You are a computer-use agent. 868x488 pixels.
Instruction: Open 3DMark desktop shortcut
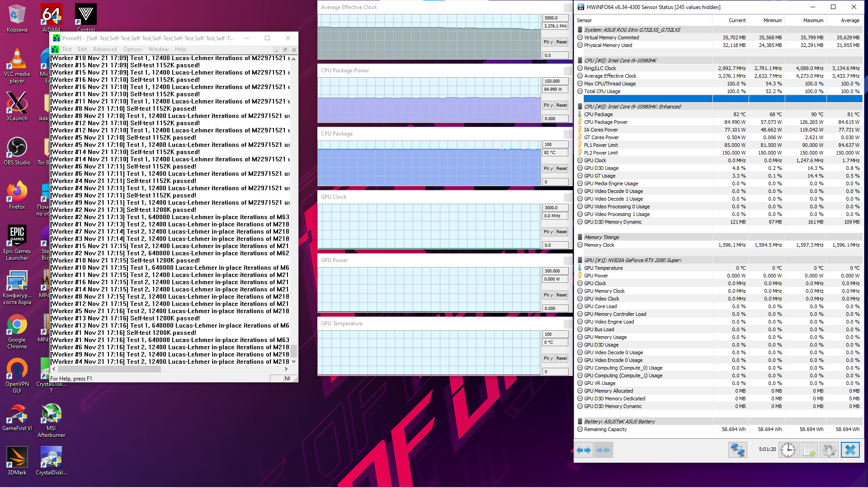point(17,461)
